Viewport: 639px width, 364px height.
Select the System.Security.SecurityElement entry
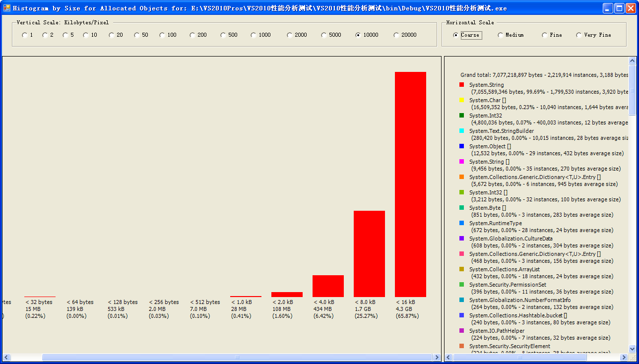point(510,346)
